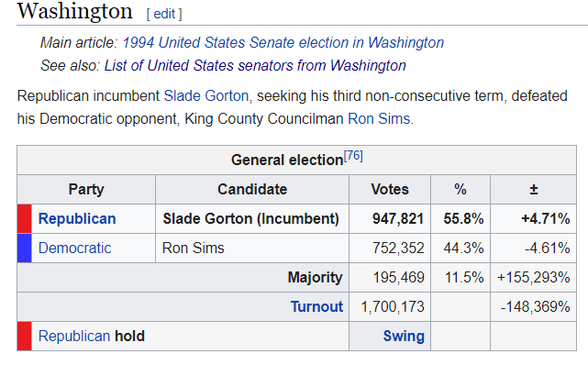Click the Republican link in hold row
Screen dimensions: 588x376
coord(74,337)
